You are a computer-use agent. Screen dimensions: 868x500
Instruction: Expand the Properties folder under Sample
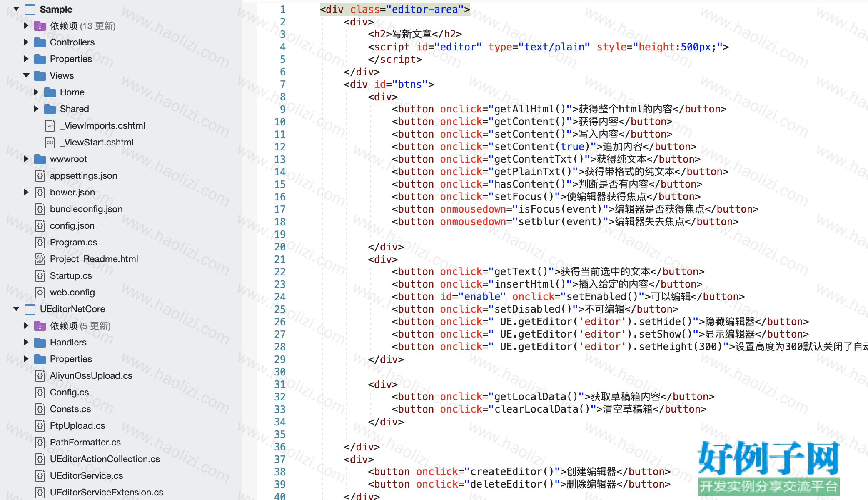(x=26, y=59)
